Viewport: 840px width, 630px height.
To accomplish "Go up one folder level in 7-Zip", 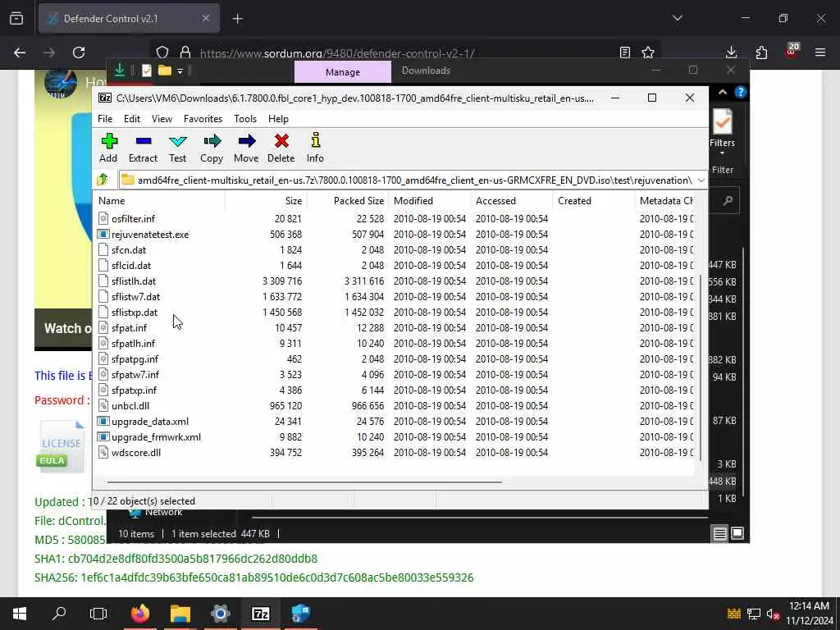I will [x=103, y=180].
